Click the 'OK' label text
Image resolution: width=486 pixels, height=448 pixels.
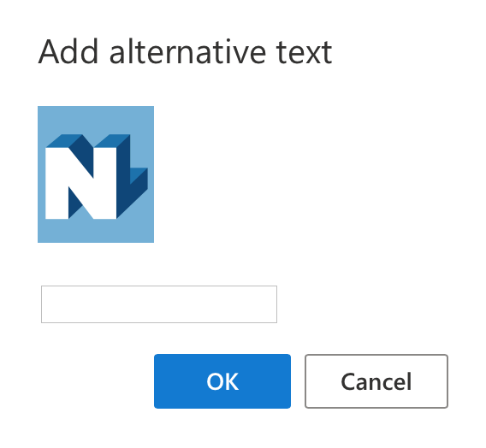pyautogui.click(x=222, y=381)
